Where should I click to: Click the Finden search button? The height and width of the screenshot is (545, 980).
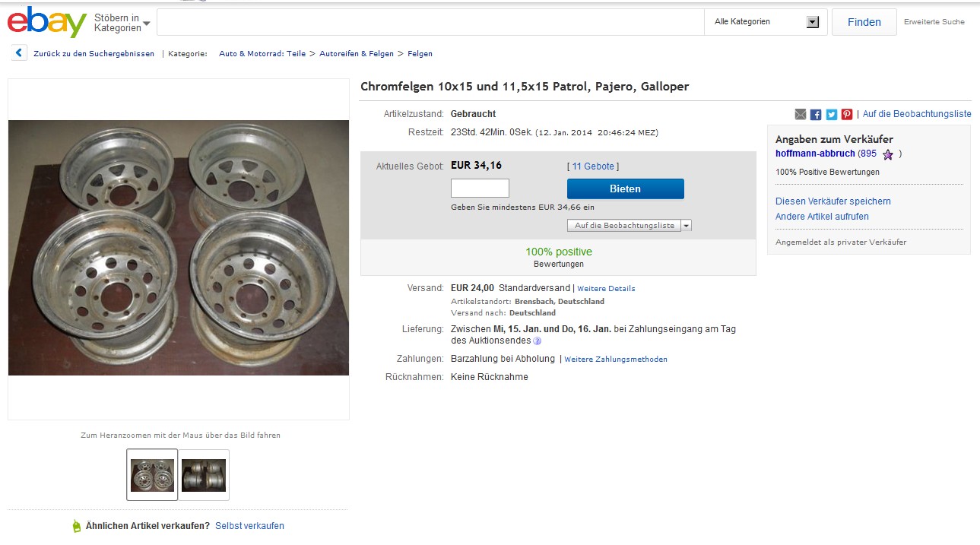click(x=864, y=22)
